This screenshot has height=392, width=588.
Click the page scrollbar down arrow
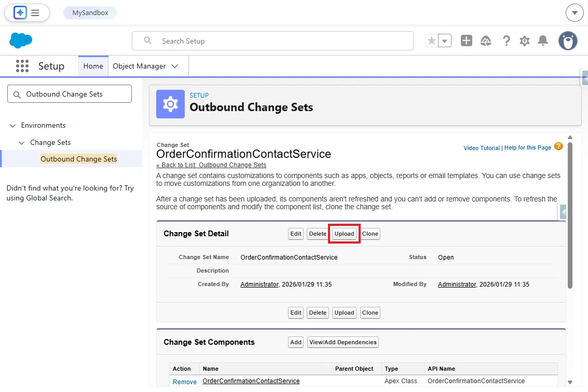click(x=570, y=382)
